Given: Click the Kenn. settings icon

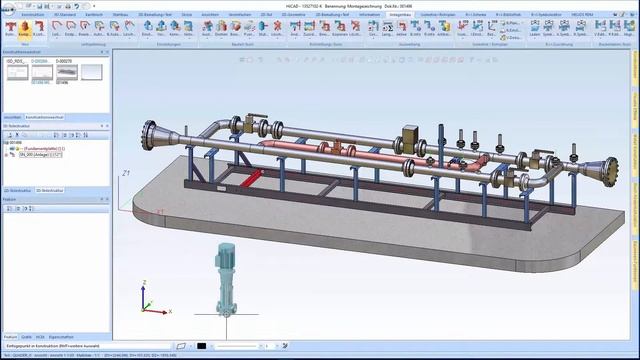Looking at the screenshot, I should coord(175,29).
